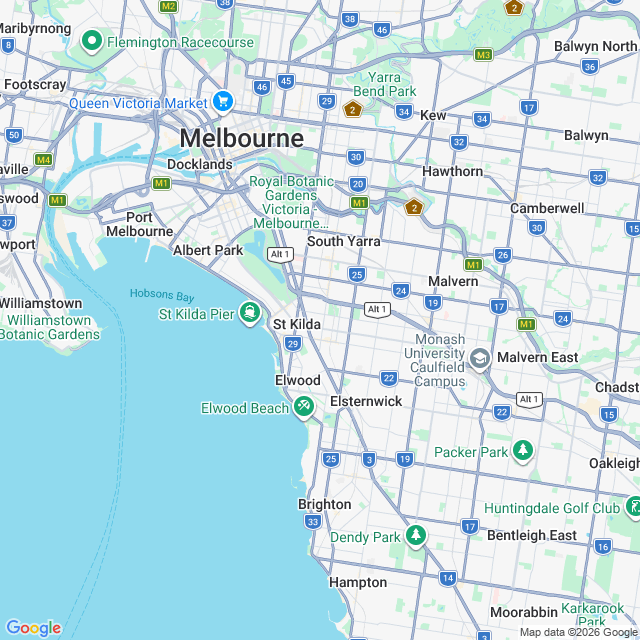Click the route 14 shield near Hampton

[448, 578]
